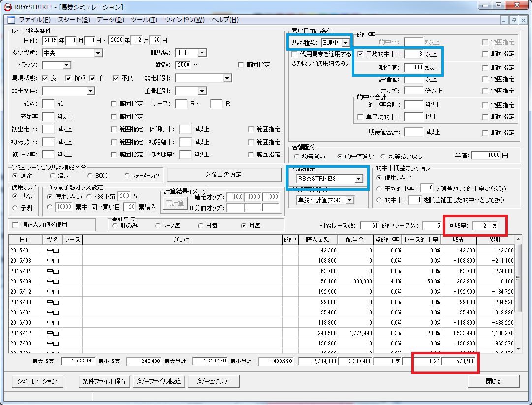Open the ウィンドウ(W) menu
Viewport: 532px width, 405px height.
(x=184, y=20)
